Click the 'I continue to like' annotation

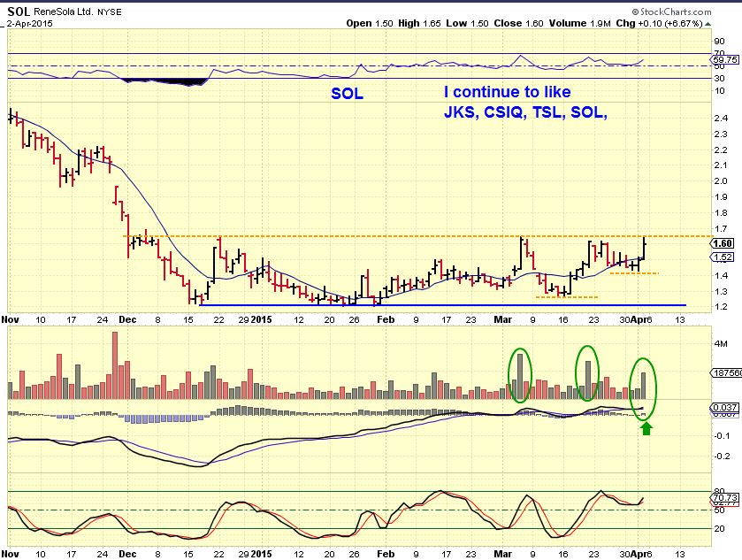tap(508, 92)
